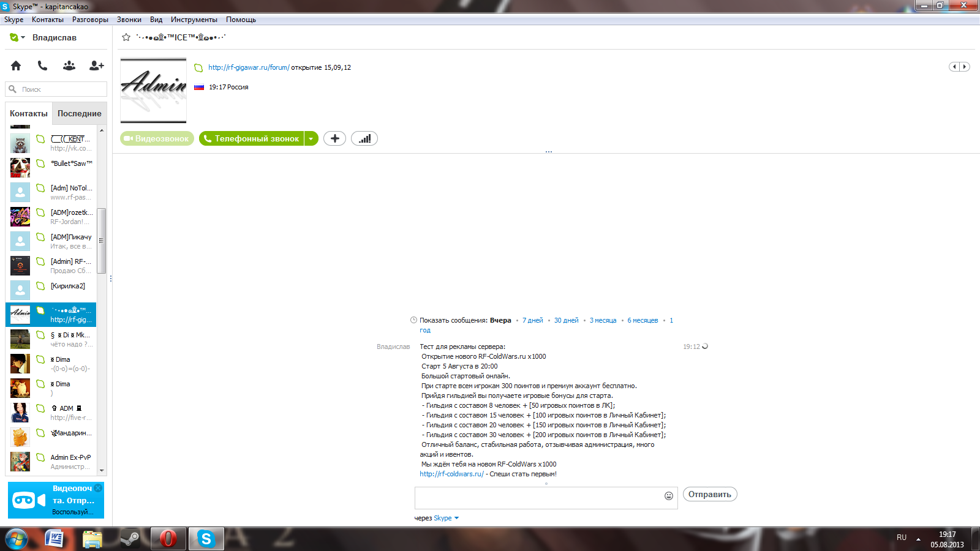Show messages from 30 дней

point(567,320)
